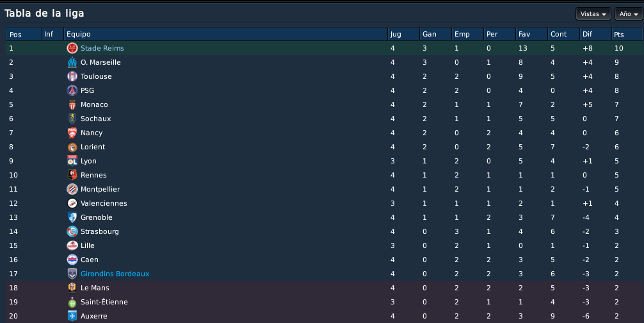Sort table by Pts column header
Screen dimensions: 644x323
[627, 34]
